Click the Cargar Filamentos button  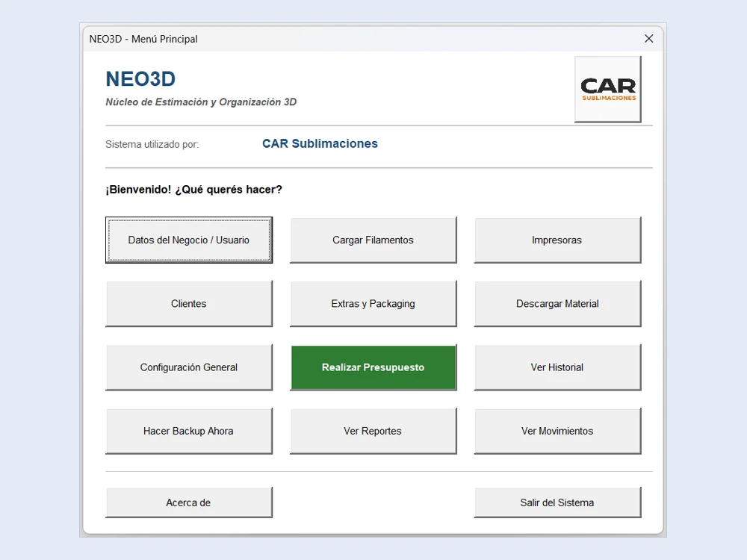click(x=373, y=240)
